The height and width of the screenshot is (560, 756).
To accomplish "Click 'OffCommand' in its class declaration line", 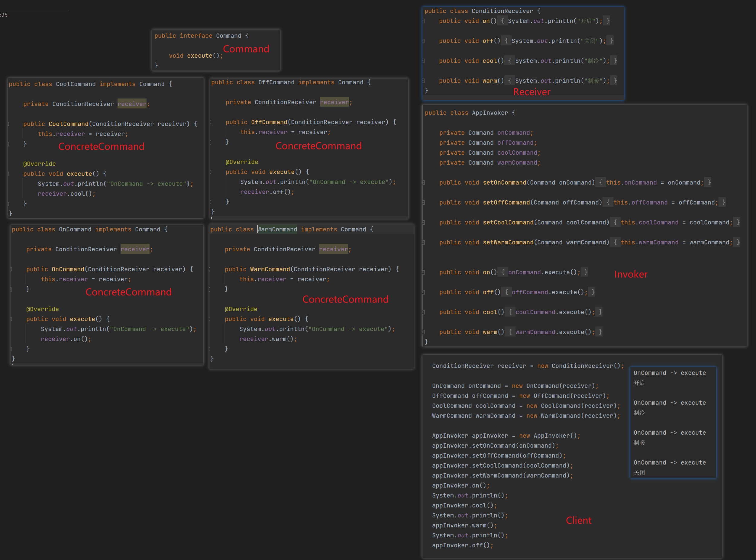I will pos(276,82).
